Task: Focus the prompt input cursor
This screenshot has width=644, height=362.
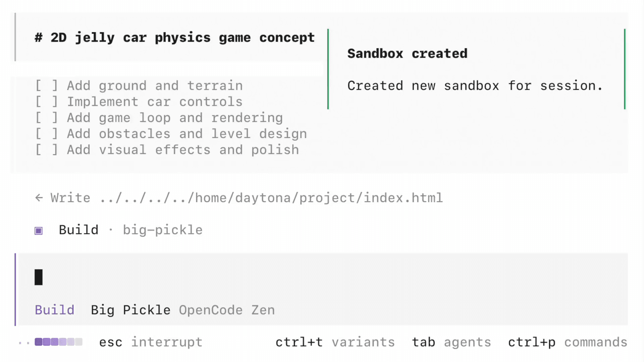Action: coord(38,277)
